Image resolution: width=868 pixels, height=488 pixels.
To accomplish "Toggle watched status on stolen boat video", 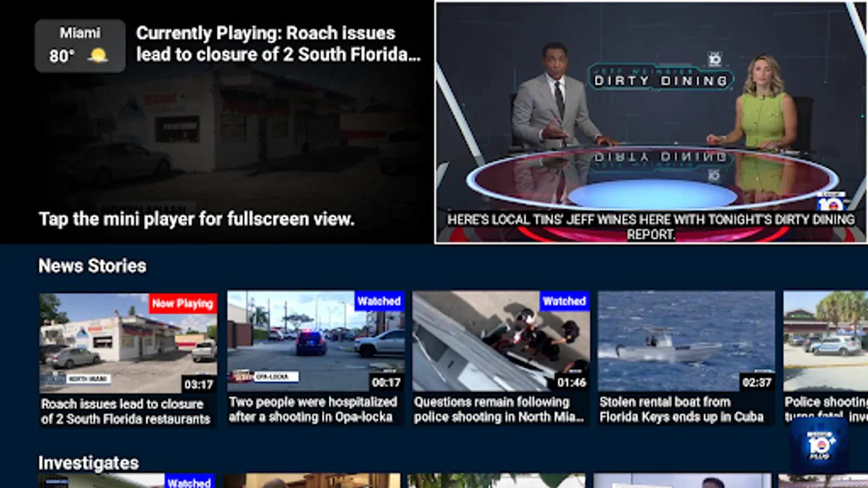I will tap(686, 342).
